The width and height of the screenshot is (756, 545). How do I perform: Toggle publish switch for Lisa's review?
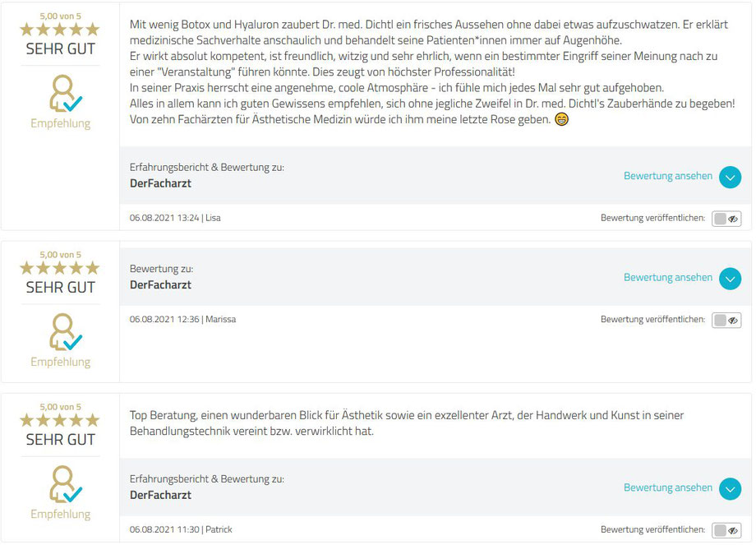tap(726, 219)
